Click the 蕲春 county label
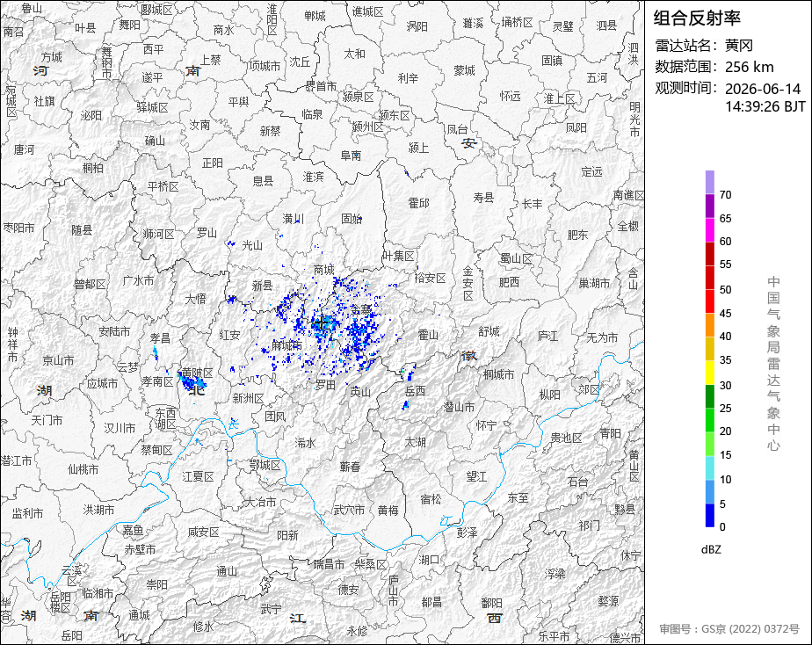The image size is (812, 645). pos(350,467)
